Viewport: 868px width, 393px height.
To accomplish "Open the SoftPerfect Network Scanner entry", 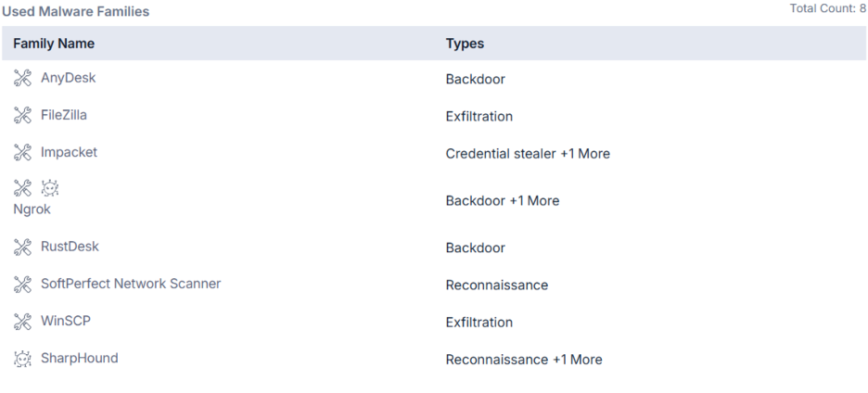I will [x=131, y=284].
